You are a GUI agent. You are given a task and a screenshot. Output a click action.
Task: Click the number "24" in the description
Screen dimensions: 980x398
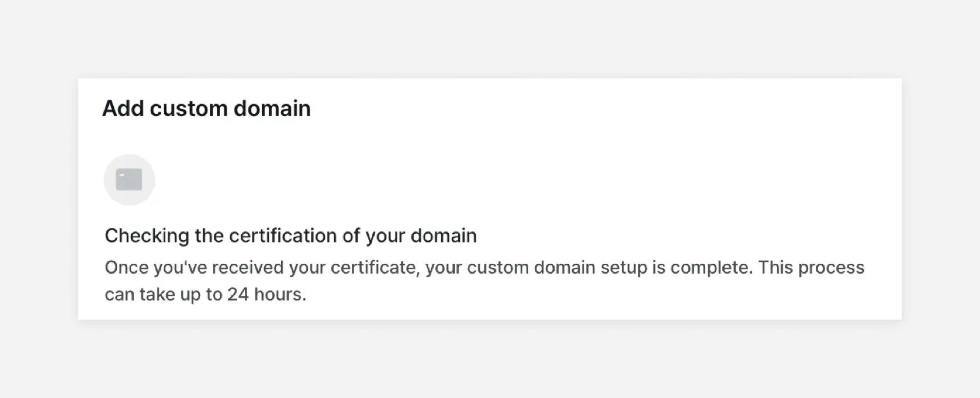point(238,294)
